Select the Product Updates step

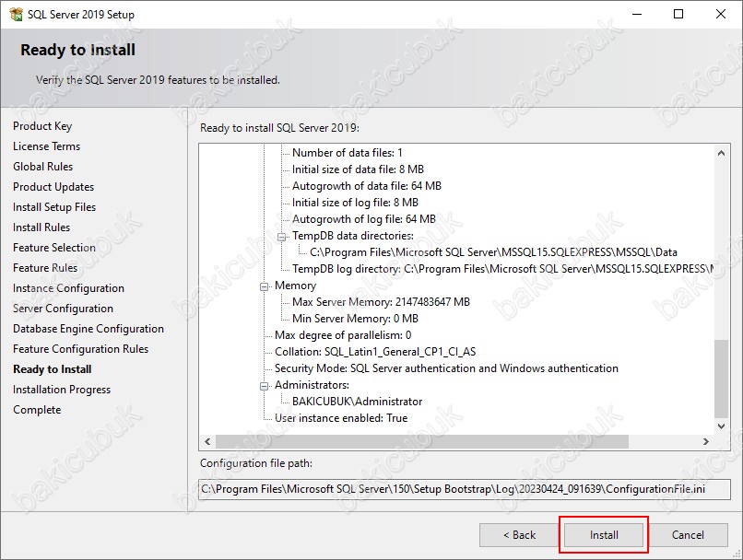point(53,187)
